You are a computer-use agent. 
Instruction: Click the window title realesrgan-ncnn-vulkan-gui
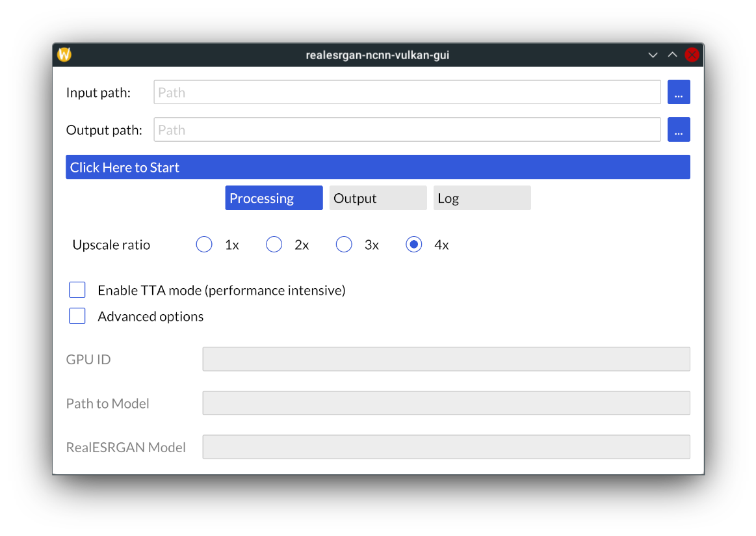[x=378, y=55]
